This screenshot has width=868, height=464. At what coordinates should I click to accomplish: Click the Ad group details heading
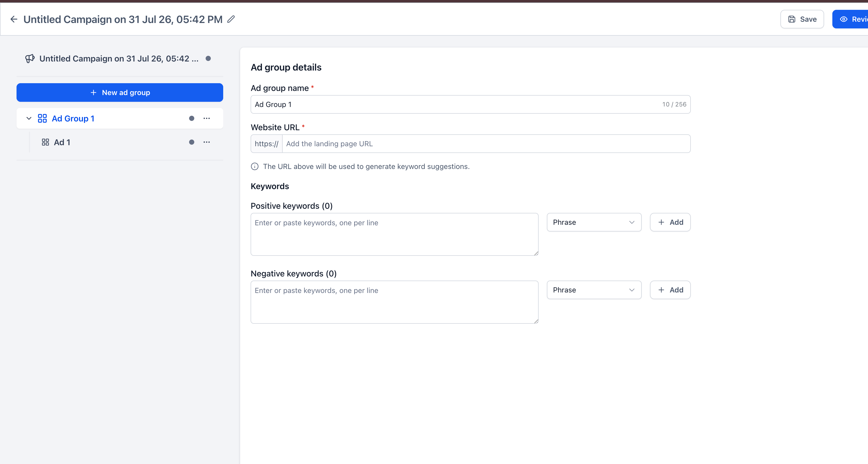pos(286,67)
